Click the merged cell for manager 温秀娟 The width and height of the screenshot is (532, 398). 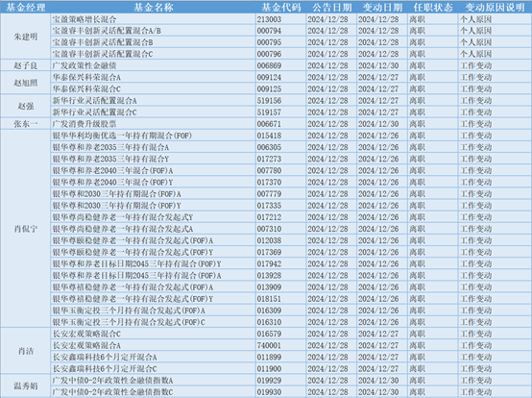coord(25,386)
